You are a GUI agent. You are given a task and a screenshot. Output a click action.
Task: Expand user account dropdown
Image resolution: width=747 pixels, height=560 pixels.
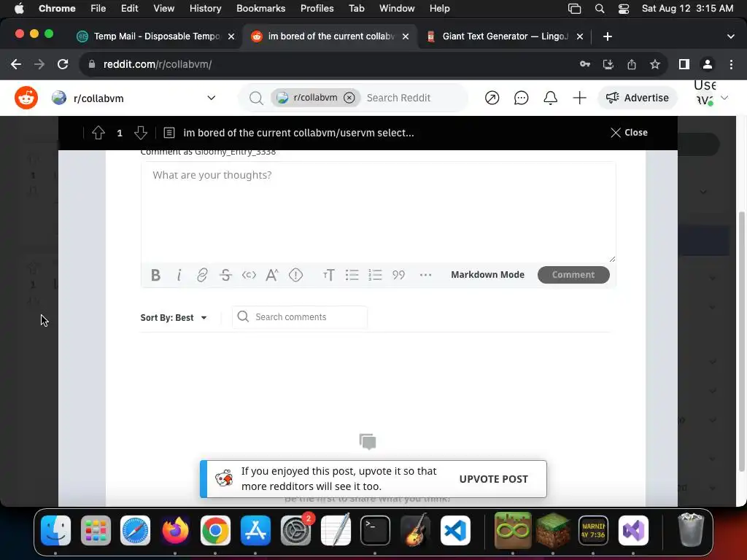724,98
